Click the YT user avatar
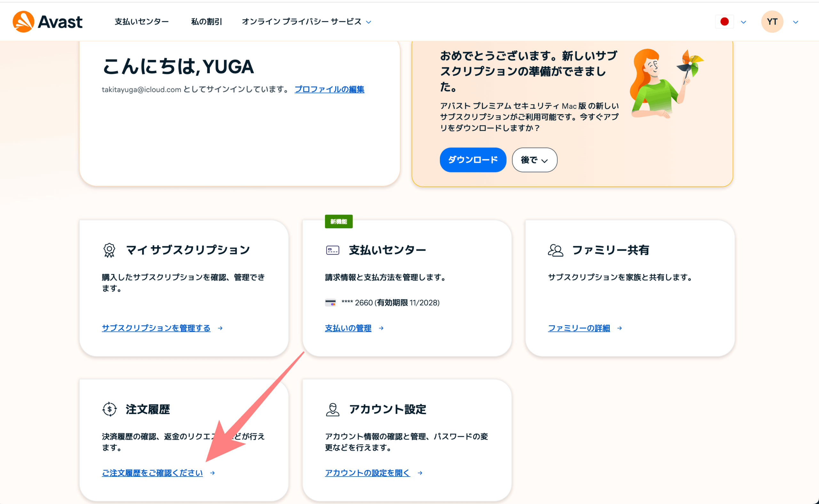819x504 pixels. [x=772, y=22]
